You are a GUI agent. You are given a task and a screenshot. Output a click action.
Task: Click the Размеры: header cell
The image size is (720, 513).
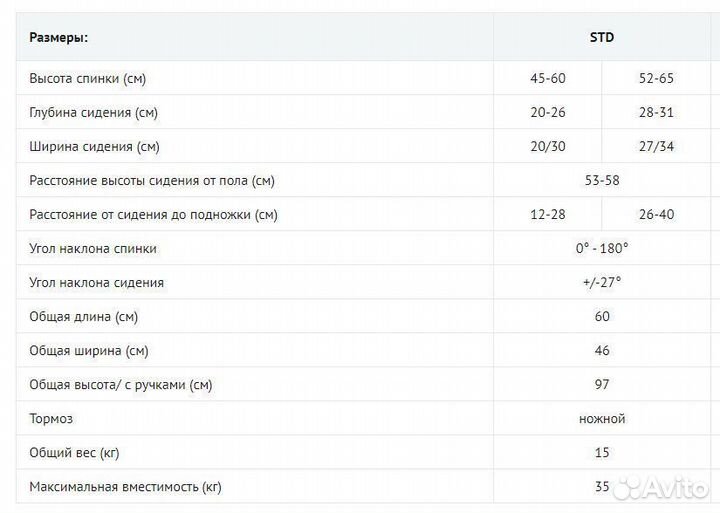coord(58,38)
